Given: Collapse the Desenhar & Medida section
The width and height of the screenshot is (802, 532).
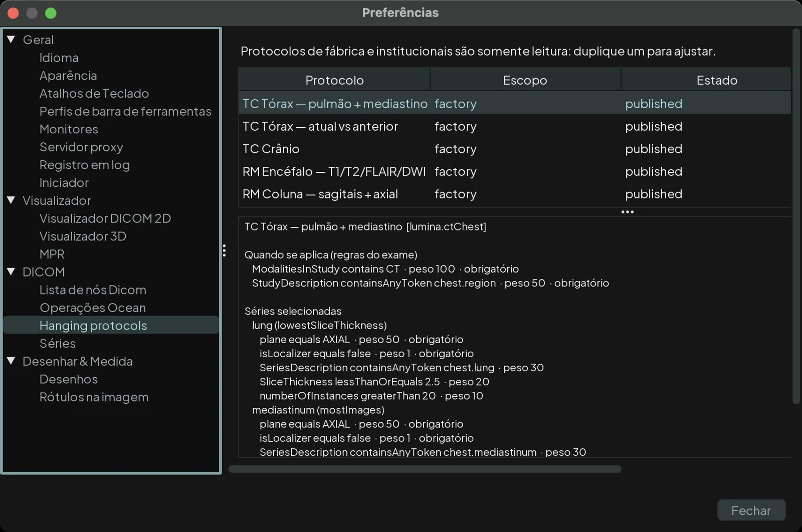Looking at the screenshot, I should [x=11, y=361].
